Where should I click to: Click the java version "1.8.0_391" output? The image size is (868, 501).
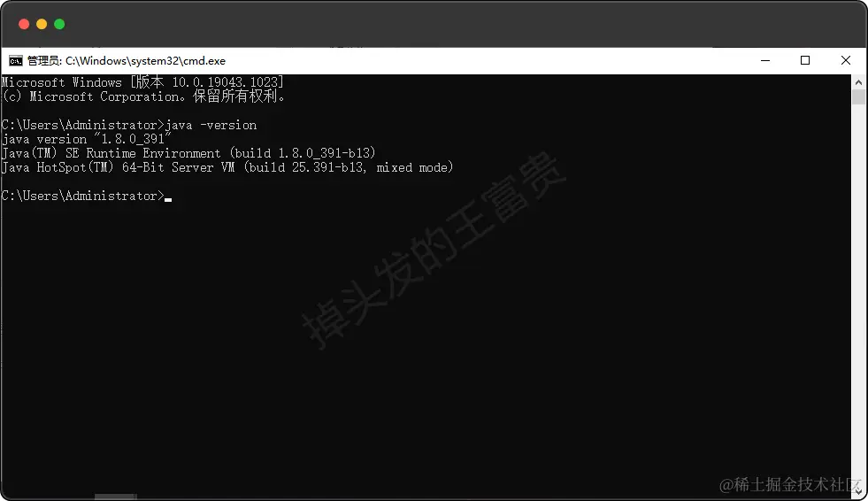(87, 139)
